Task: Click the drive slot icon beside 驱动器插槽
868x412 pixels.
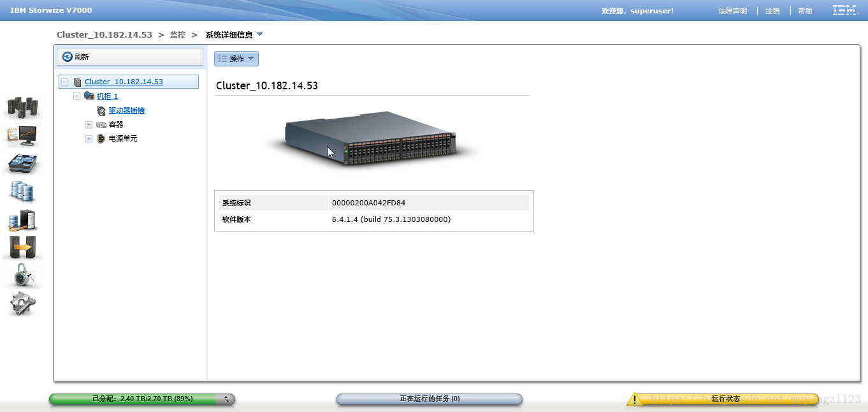Action: [x=101, y=110]
